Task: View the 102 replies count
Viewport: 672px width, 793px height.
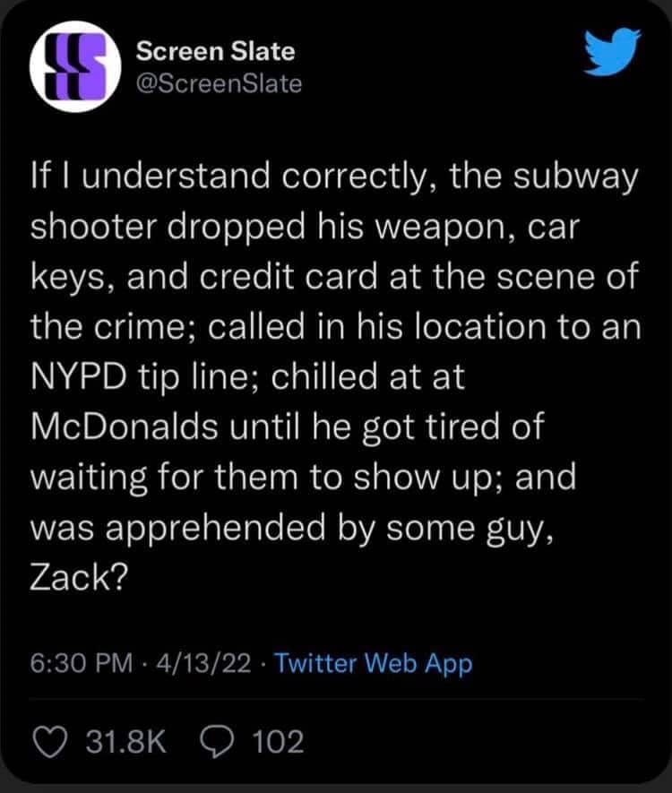Action: 279,742
